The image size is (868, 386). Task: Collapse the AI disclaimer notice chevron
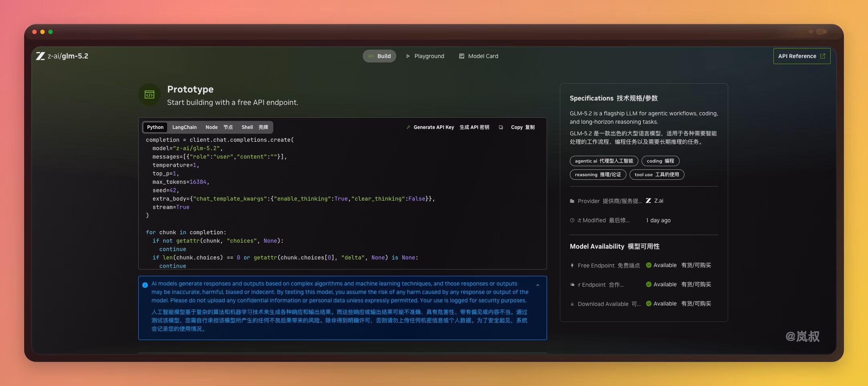pos(538,285)
